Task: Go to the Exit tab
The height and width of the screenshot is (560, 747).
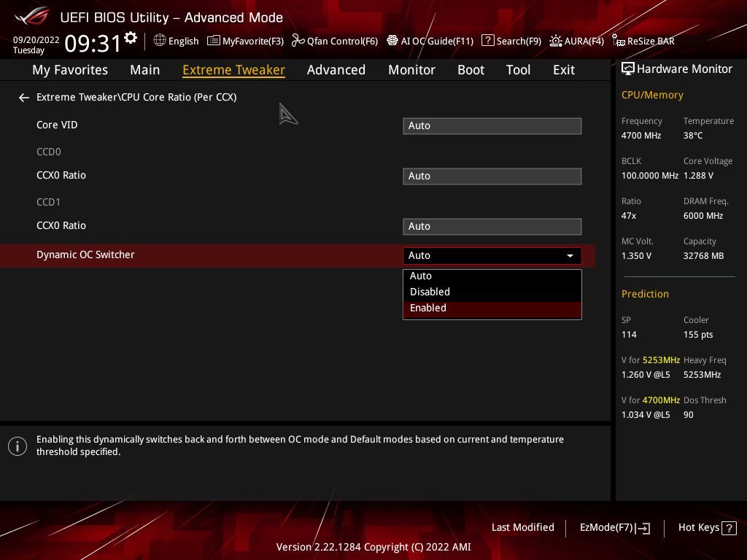Action: (x=564, y=70)
